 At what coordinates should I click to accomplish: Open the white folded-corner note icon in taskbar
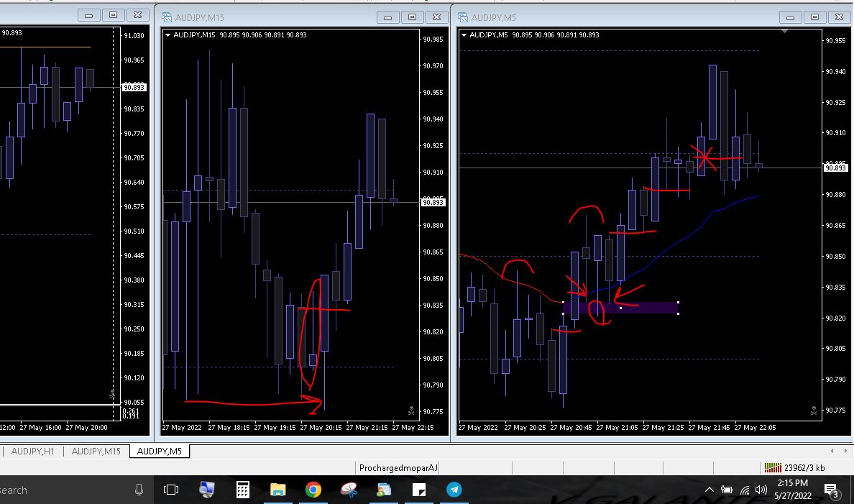pos(419,490)
